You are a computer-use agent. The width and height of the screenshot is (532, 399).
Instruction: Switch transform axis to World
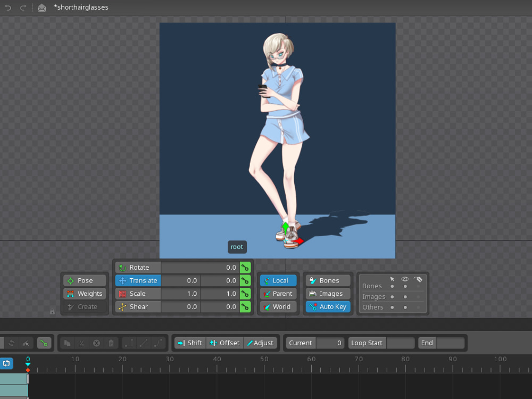278,306
